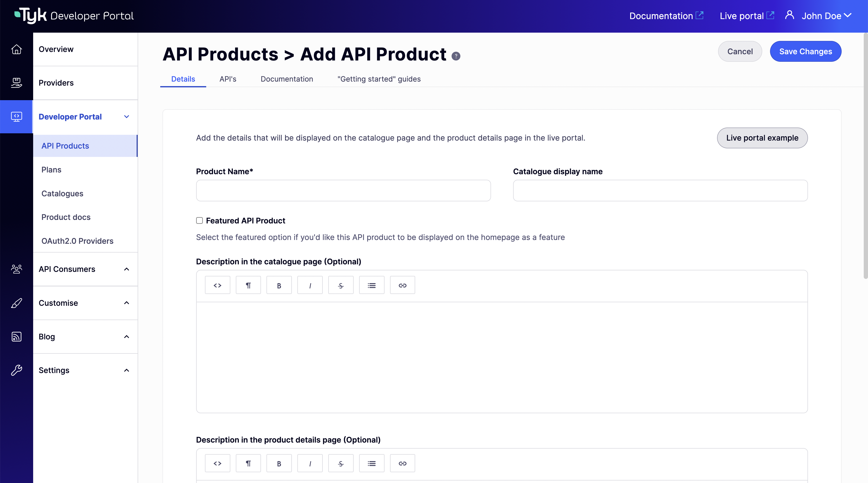Select the Customise sidebar entry

(x=58, y=303)
